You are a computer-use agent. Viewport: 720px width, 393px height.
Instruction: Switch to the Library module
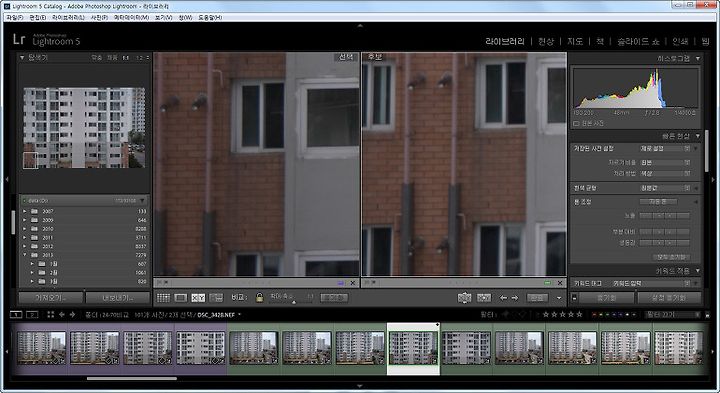point(505,41)
